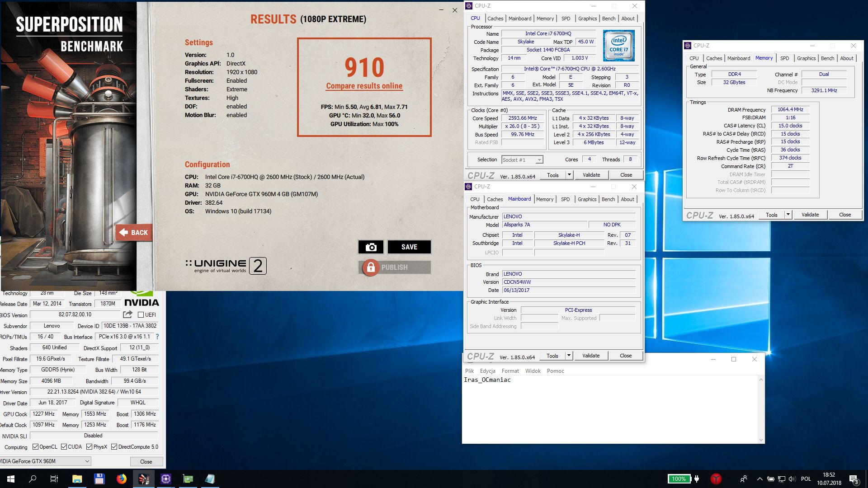The height and width of the screenshot is (488, 868).
Task: Toggle the OpenCL checkbox
Action: (35, 447)
